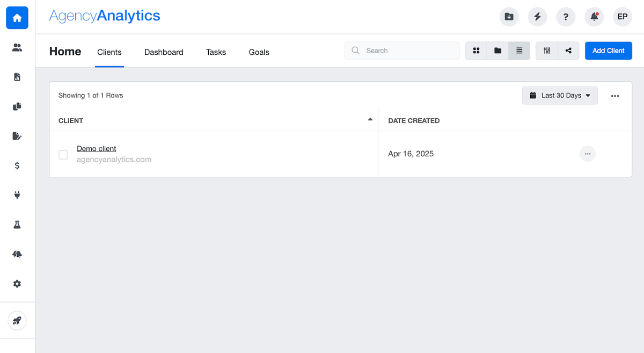Check the Demo client checkbox

(x=63, y=155)
